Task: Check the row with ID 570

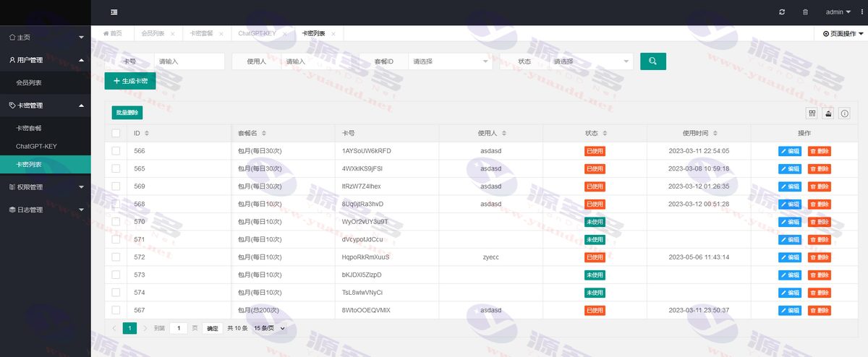Action: click(x=116, y=222)
